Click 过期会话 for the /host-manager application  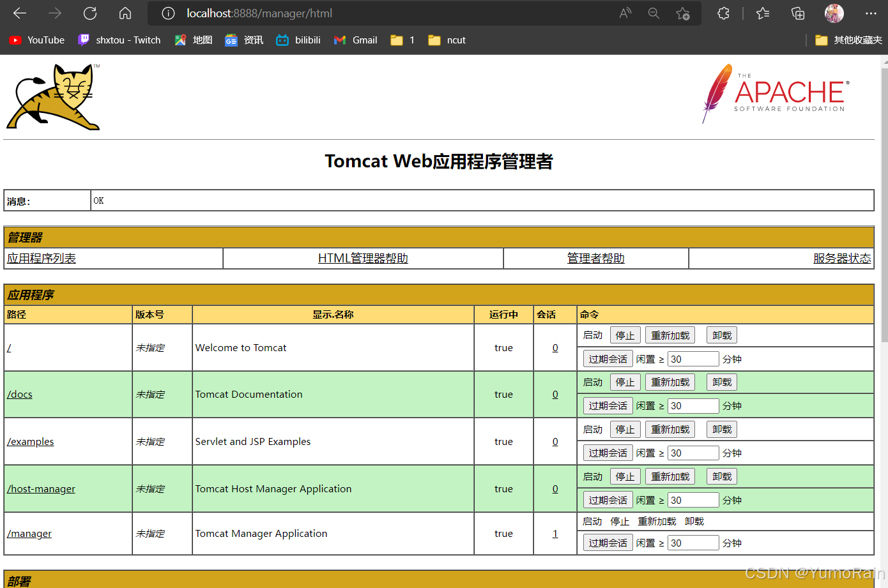pos(608,500)
